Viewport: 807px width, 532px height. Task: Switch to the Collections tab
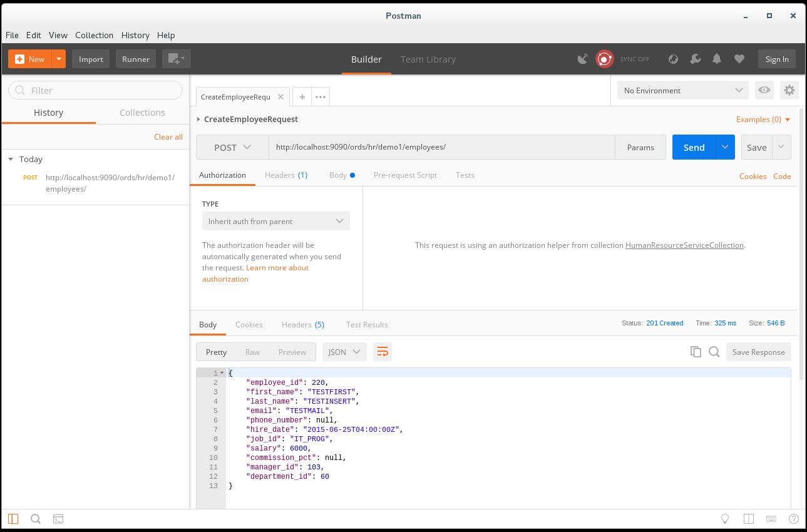(142, 113)
